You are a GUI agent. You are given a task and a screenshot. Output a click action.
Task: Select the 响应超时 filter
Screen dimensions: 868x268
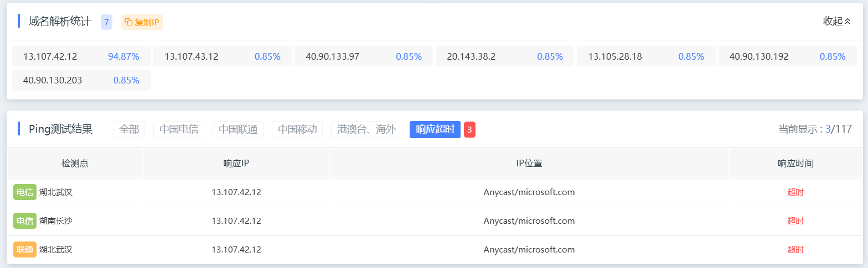tap(435, 129)
